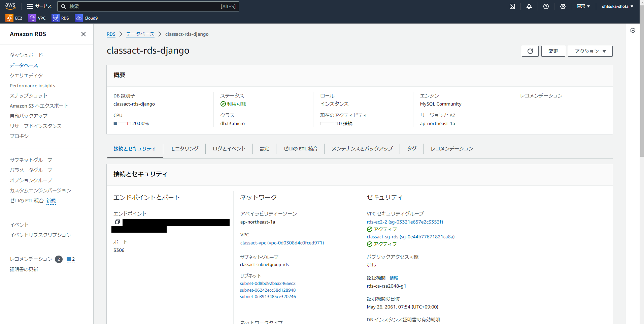The height and width of the screenshot is (324, 644).
Task: Click the current activity connections bar
Action: click(329, 124)
